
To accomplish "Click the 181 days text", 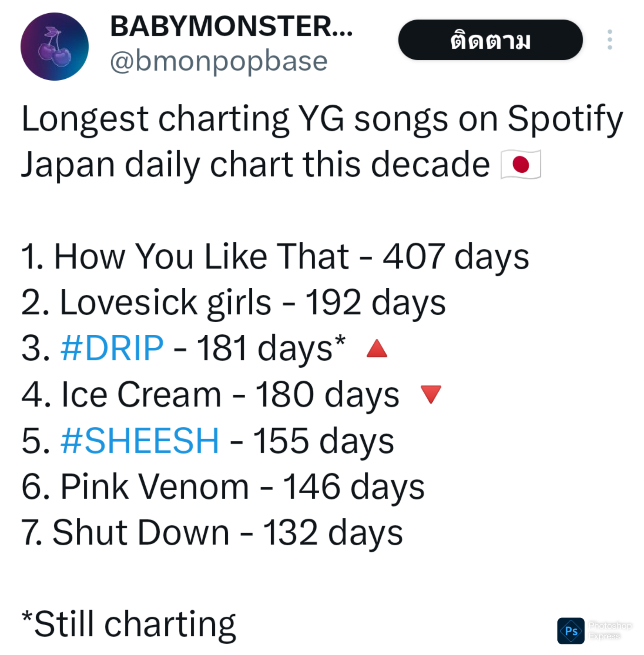I will click(x=271, y=348).
